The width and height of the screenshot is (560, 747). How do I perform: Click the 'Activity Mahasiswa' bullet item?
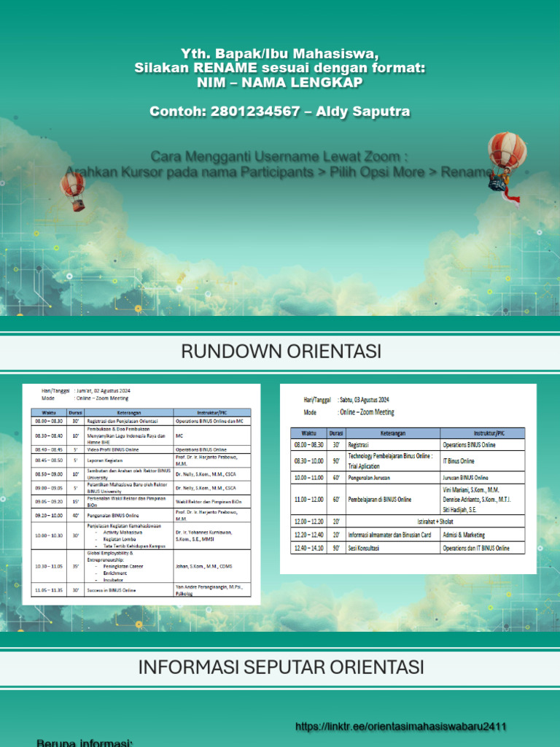point(122,533)
